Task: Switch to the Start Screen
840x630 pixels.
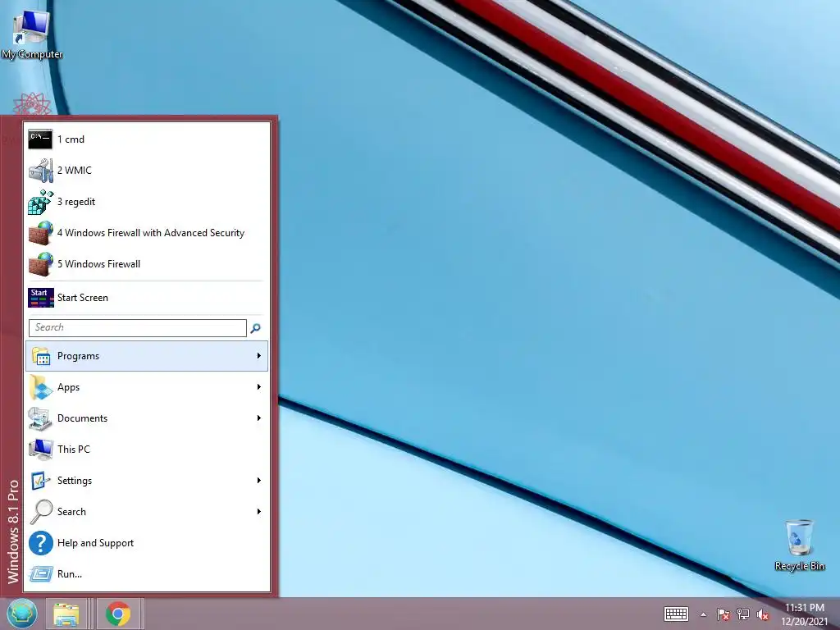Action: point(147,298)
